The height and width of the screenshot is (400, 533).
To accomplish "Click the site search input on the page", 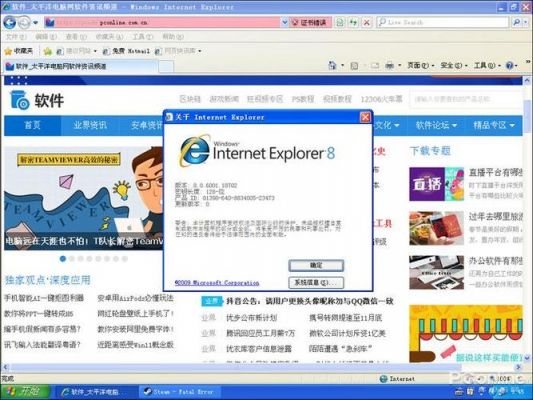I will point(466,99).
